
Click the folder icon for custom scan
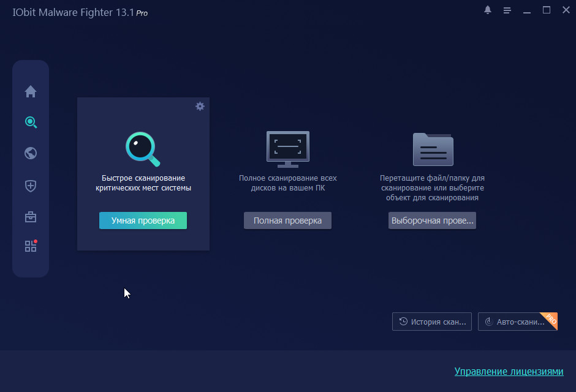pos(433,149)
